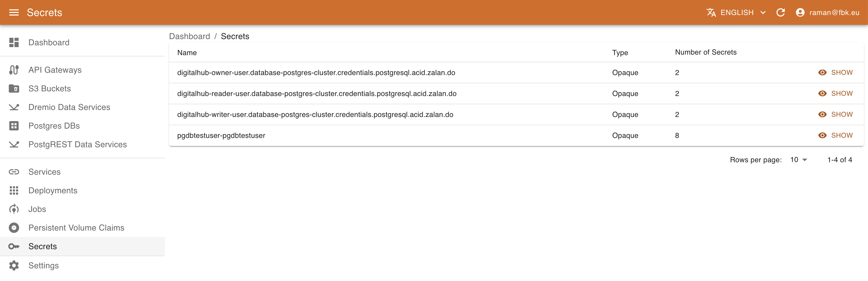Open API Gateways from the sidebar icon
Screen dimensions: 868x281
click(x=14, y=70)
